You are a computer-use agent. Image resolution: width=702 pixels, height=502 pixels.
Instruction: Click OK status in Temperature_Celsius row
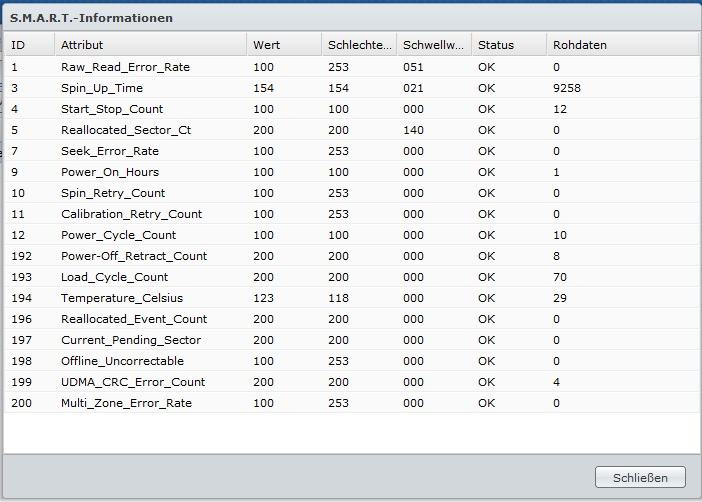tap(486, 298)
